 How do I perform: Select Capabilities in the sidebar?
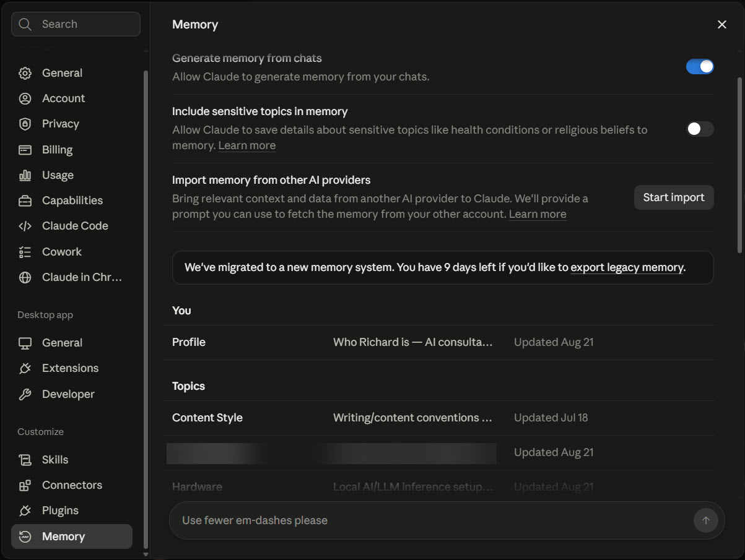click(x=72, y=200)
